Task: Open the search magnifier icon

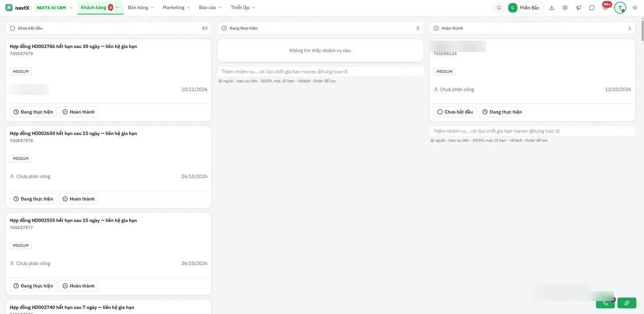Action: tap(499, 8)
